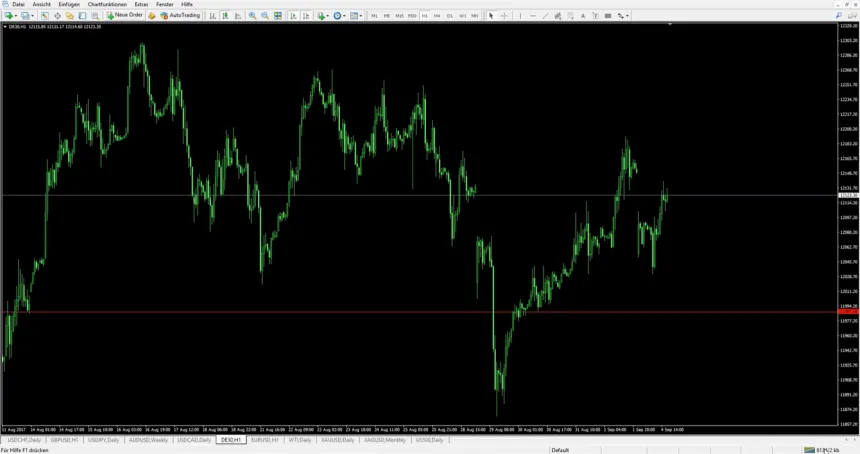Click the red horizontal price line
Image resolution: width=860 pixels, height=454 pixels.
(x=400, y=312)
